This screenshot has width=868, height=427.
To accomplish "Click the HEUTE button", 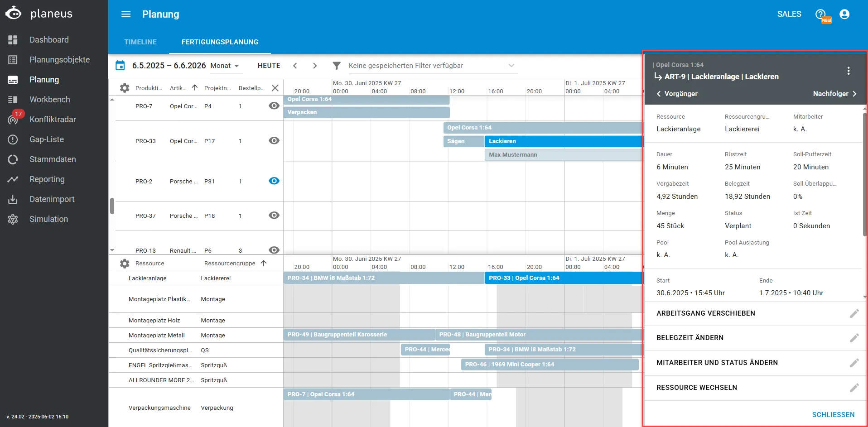I will (x=269, y=66).
